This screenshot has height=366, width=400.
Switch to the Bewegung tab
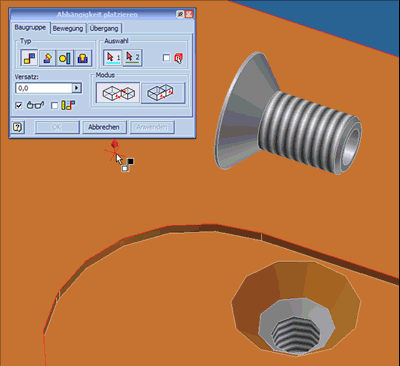(x=68, y=28)
